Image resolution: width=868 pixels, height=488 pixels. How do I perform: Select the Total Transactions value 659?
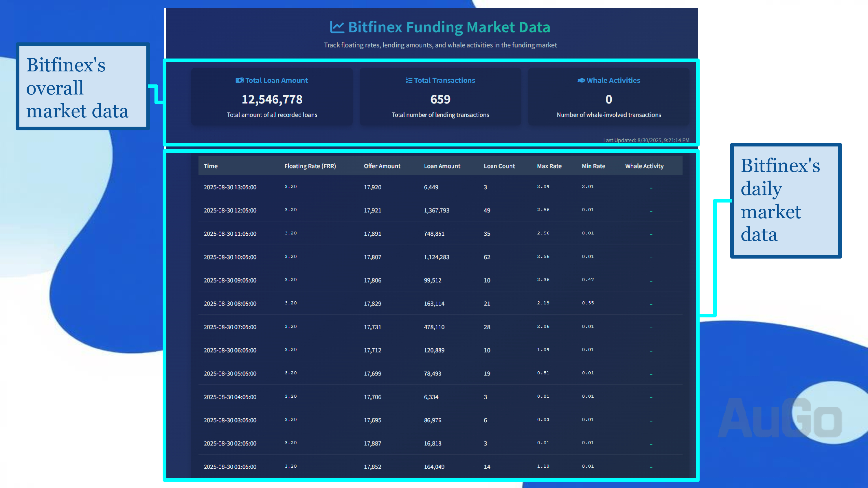[x=440, y=99]
